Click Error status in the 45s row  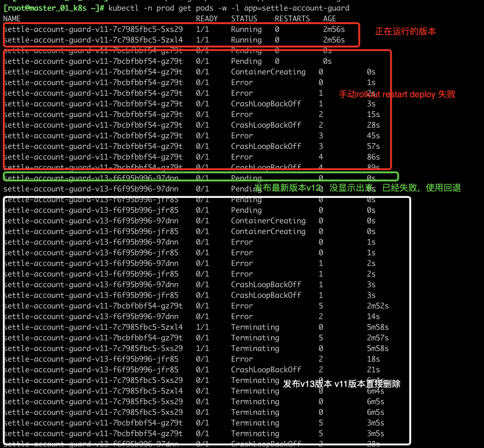(x=242, y=136)
